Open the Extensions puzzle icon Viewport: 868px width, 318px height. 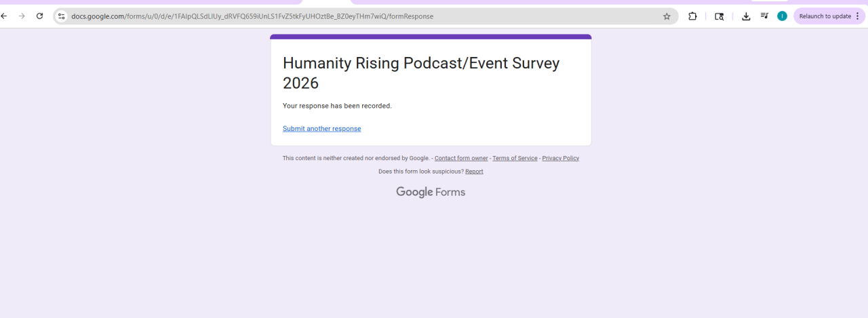692,16
